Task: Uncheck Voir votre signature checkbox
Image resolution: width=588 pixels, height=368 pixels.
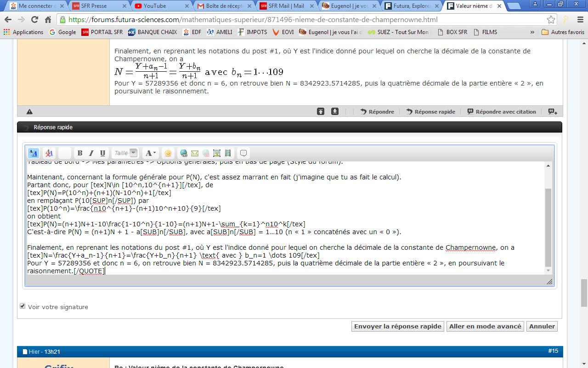Action: pos(23,306)
